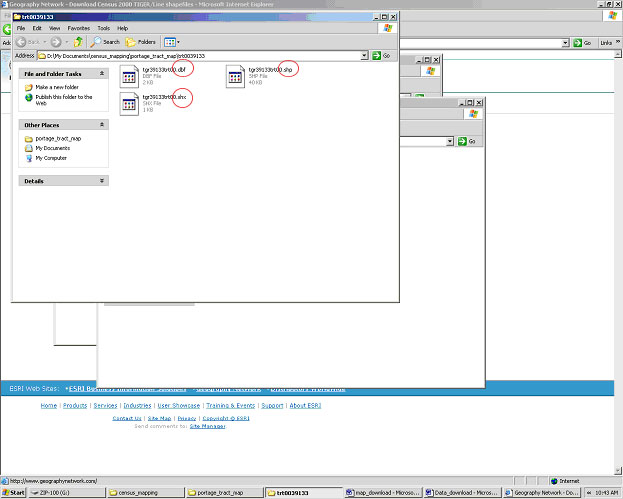Expand the Links toolbar chevron in IE
This screenshot has width=623, height=499.
pos(618,41)
